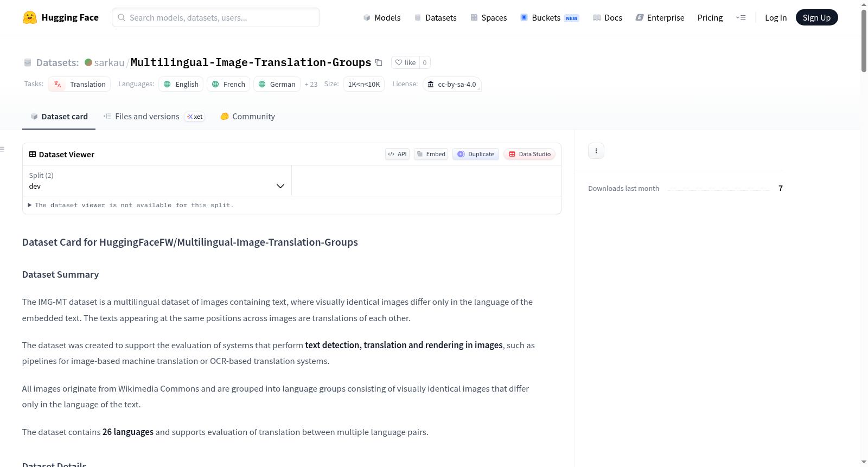Click the 1K<n<10K size tag
This screenshot has width=868, height=467.
click(x=364, y=84)
